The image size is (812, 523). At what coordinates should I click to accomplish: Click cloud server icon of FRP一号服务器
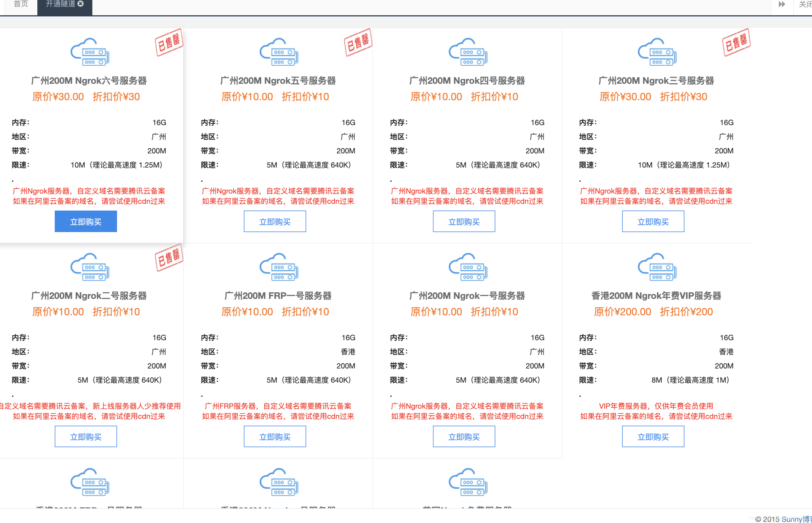(279, 267)
